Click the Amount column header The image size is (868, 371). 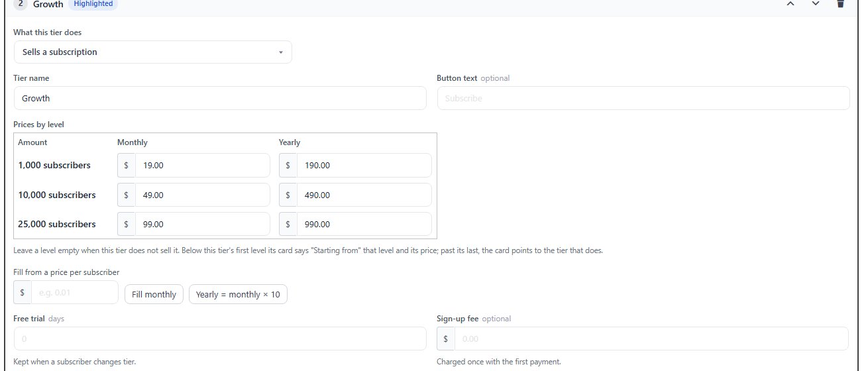tap(32, 142)
